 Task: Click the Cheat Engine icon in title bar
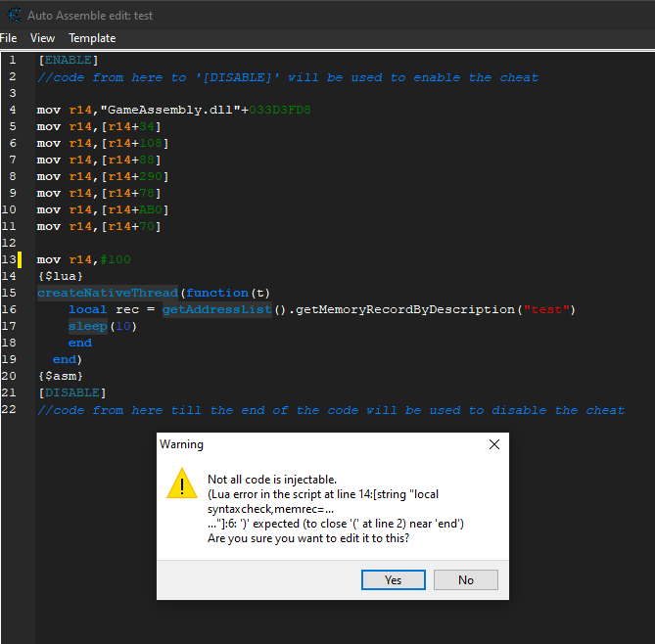[11, 15]
